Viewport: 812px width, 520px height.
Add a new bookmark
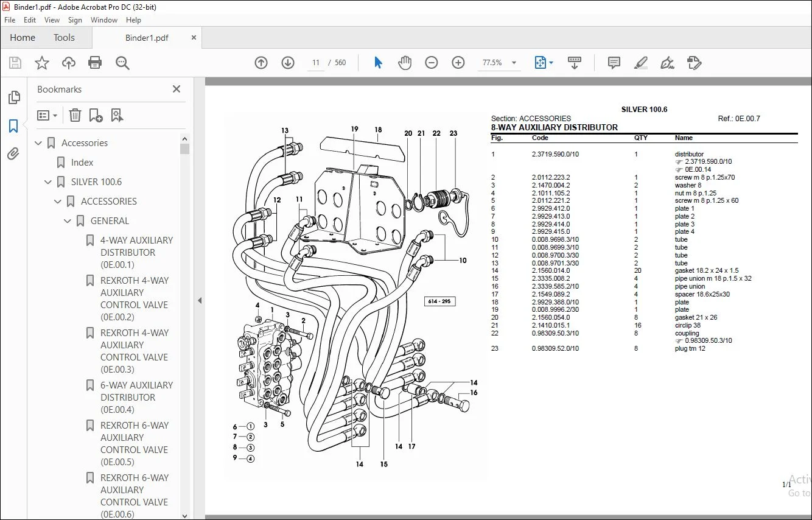(96, 115)
